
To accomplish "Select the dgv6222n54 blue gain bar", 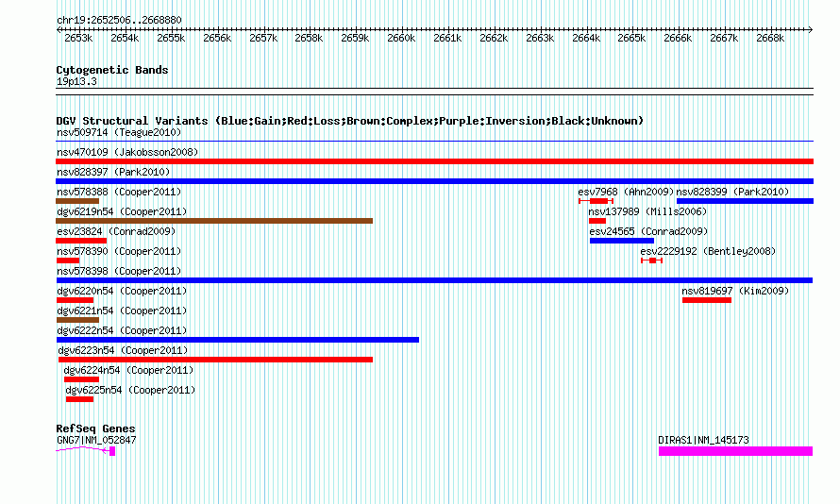I will (237, 340).
